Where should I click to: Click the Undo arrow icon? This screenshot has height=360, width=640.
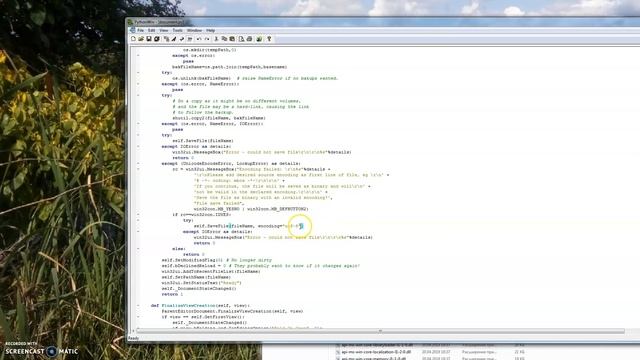click(x=199, y=39)
